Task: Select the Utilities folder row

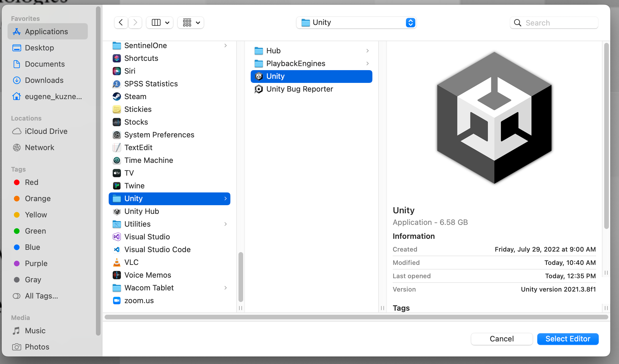Action: click(x=170, y=224)
